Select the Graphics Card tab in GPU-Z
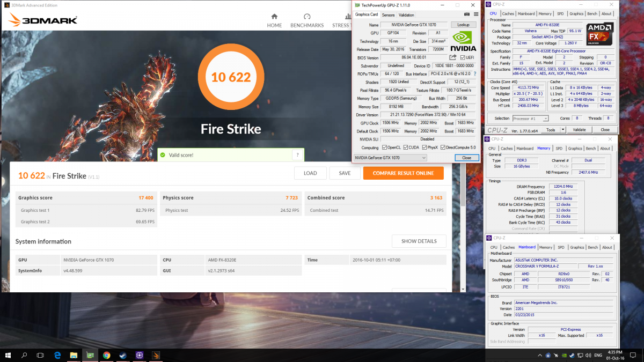The image size is (644, 362). [x=367, y=14]
